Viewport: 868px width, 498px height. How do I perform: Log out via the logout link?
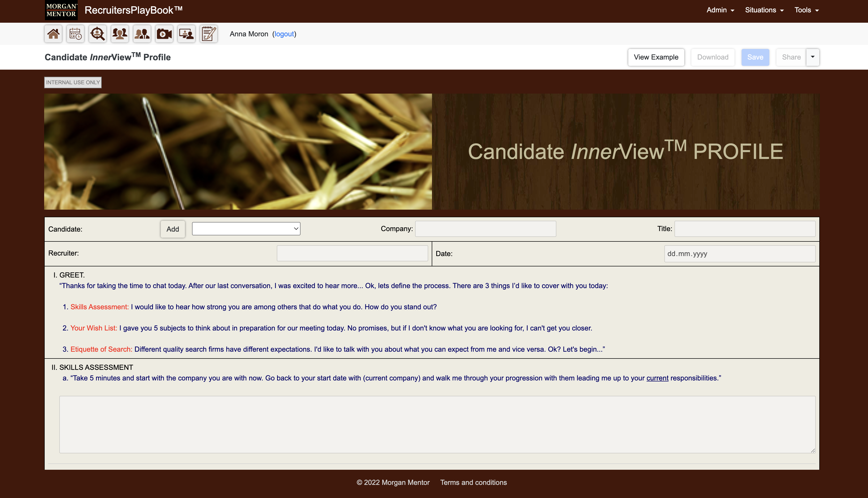click(x=284, y=34)
